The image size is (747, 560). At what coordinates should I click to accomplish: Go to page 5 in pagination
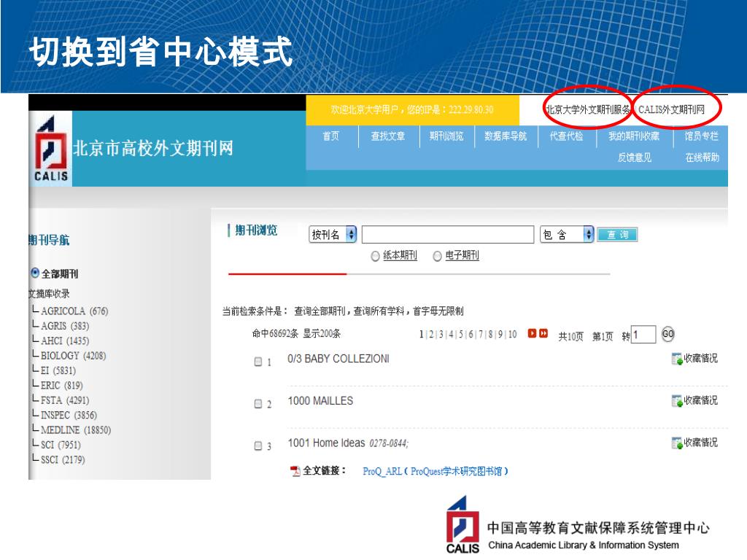click(461, 334)
